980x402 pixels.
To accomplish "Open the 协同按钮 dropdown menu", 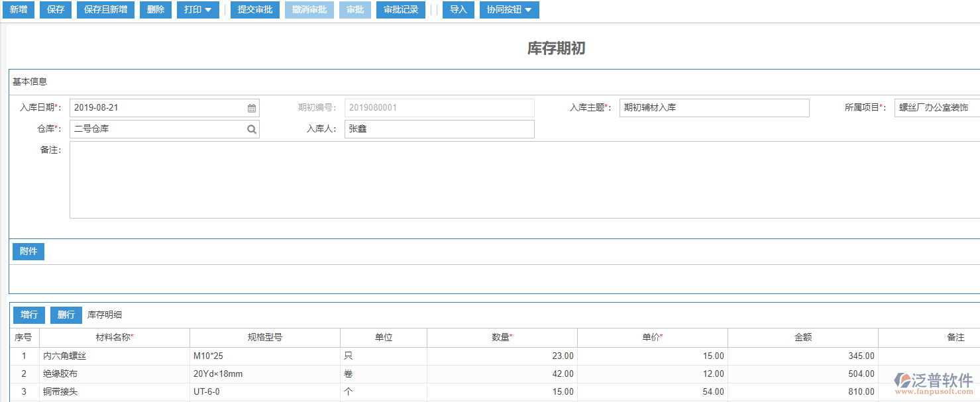I will click(509, 9).
